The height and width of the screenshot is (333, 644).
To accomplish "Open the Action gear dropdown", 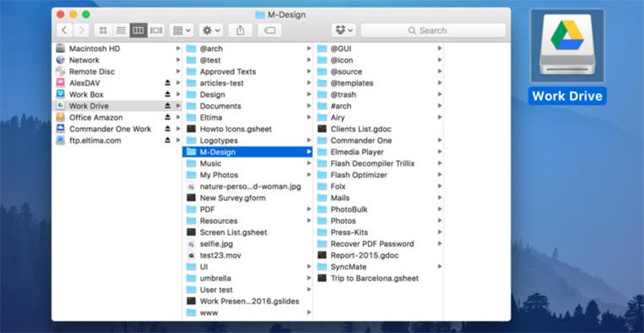I will coord(211,31).
